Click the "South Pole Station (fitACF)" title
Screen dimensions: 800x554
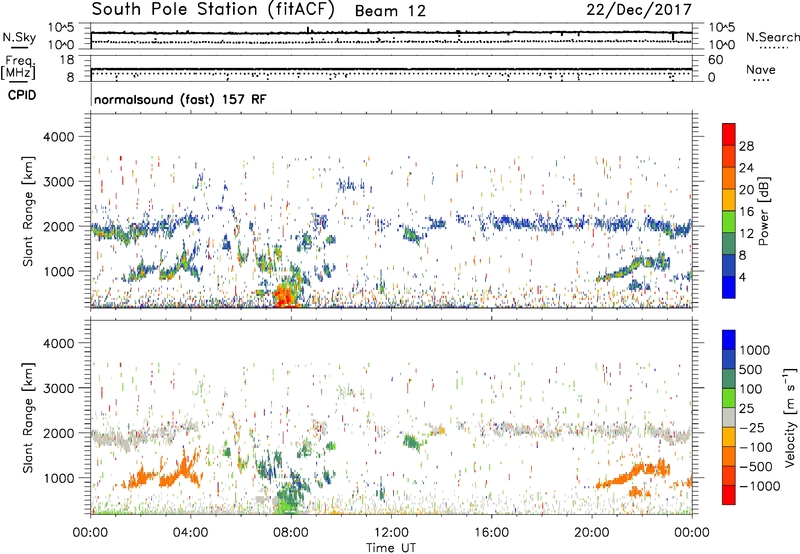(213, 10)
